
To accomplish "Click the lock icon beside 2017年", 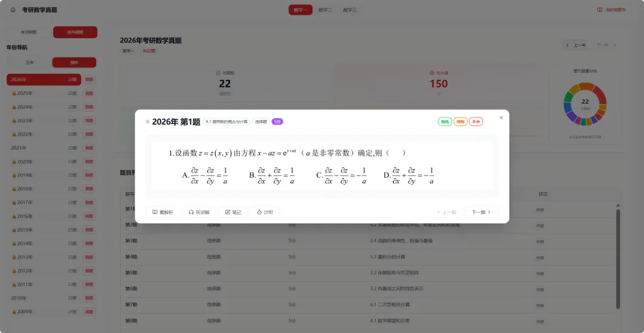I will pos(14,203).
